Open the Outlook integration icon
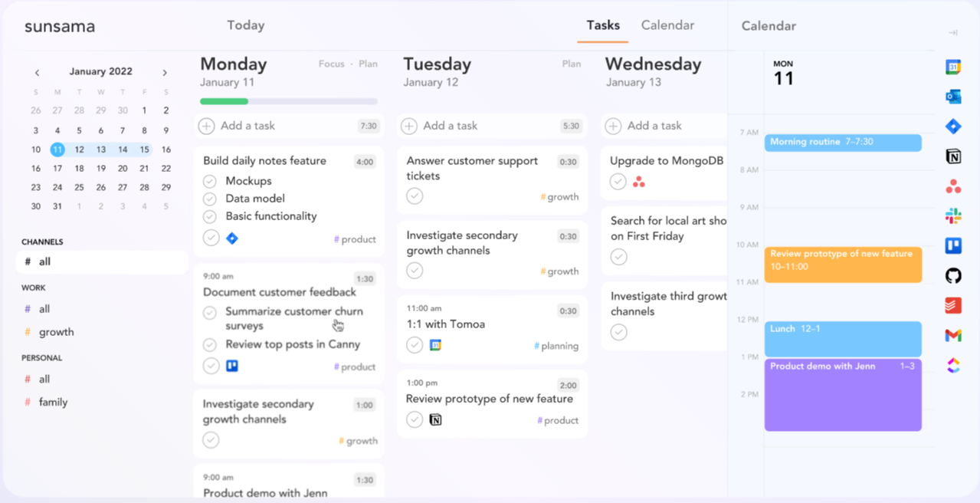This screenshot has height=503, width=980. pyautogui.click(x=953, y=97)
